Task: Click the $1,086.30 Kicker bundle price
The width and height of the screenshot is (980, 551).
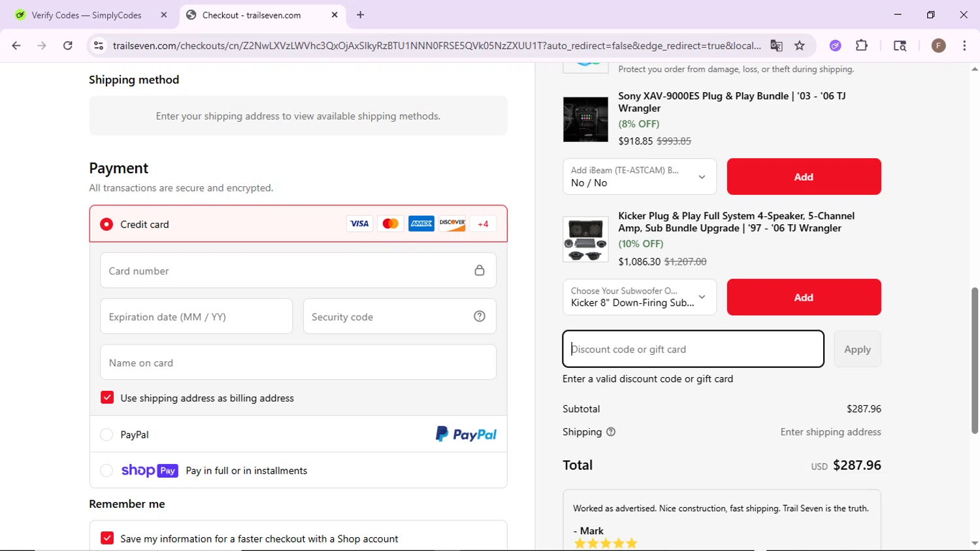Action: click(x=640, y=261)
